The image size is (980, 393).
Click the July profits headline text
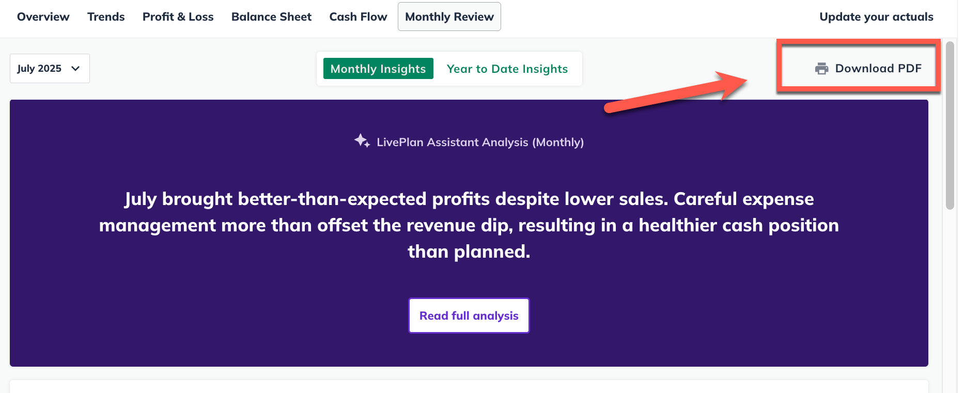click(469, 225)
